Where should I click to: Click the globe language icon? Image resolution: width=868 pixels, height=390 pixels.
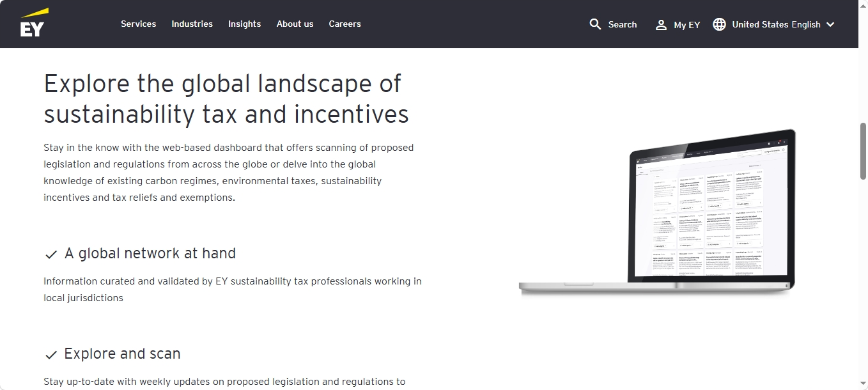[719, 24]
